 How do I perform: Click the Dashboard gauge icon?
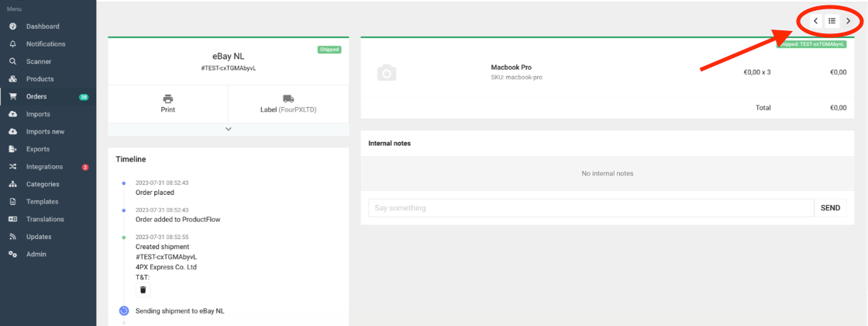[x=12, y=26]
